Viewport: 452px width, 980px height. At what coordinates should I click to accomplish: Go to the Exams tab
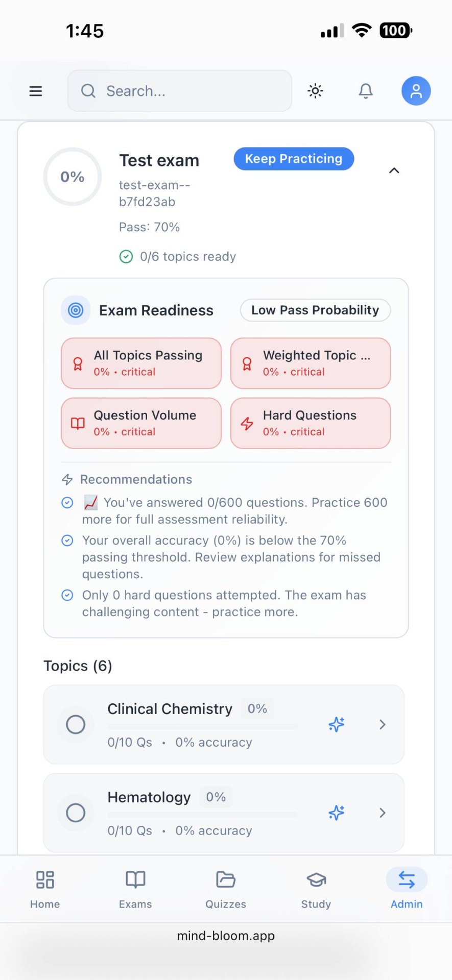(135, 890)
